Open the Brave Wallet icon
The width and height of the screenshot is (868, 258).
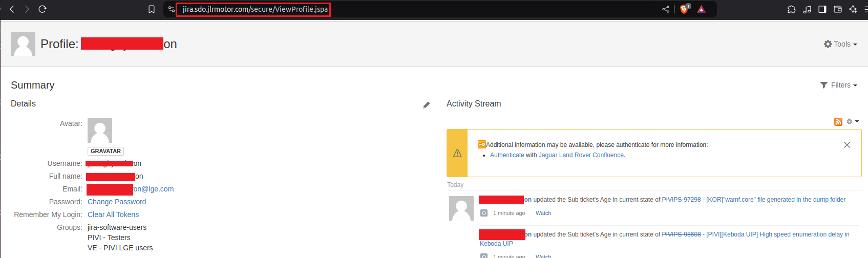838,9
